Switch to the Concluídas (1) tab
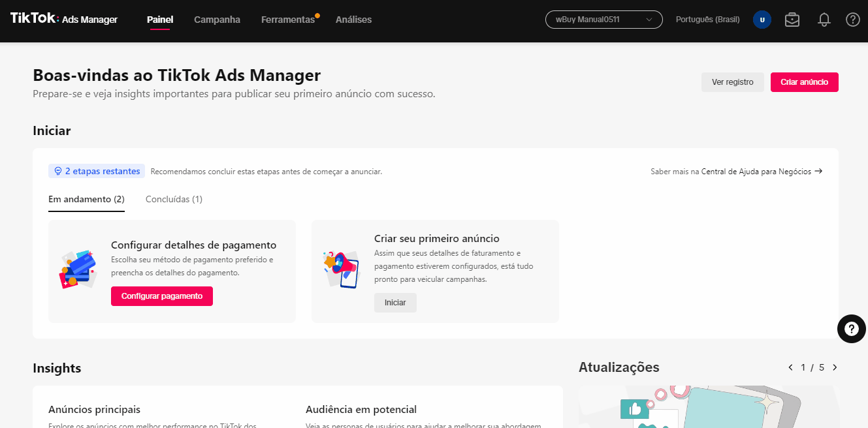The image size is (868, 428). [x=174, y=199]
